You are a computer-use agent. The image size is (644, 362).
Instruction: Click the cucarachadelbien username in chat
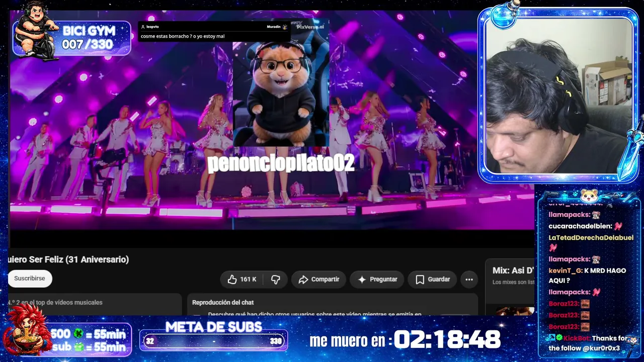580,226
